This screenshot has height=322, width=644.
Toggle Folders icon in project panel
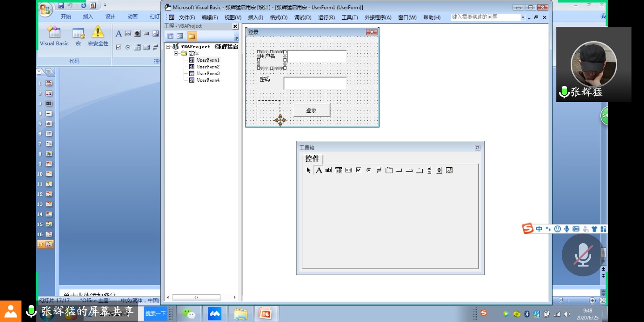(x=192, y=36)
